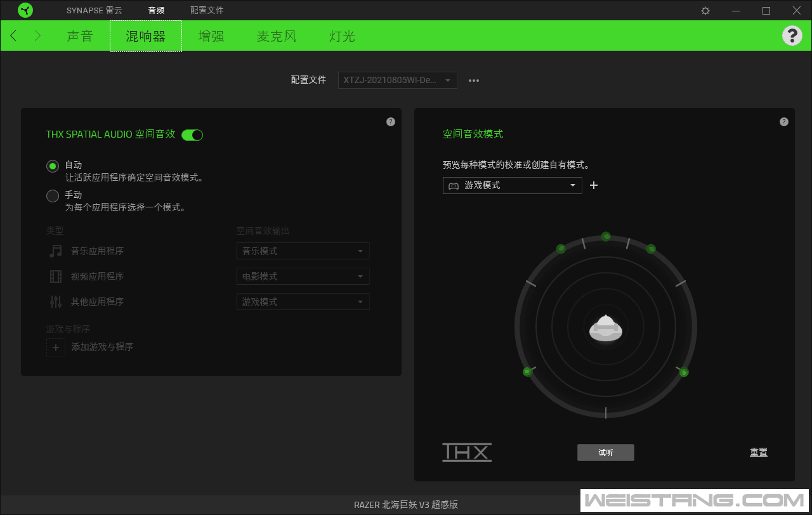812x515 pixels.
Task: Select the top center speaker node
Action: tap(606, 237)
